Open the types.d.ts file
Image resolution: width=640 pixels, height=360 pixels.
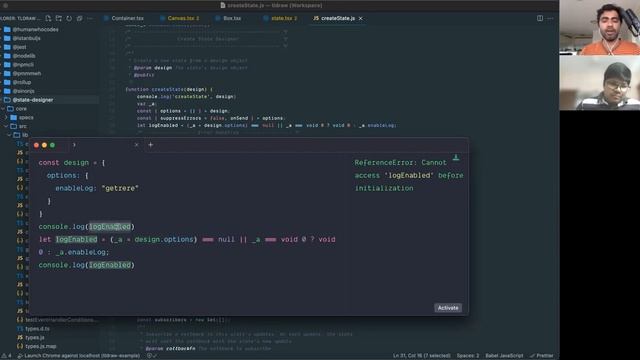click(37, 329)
